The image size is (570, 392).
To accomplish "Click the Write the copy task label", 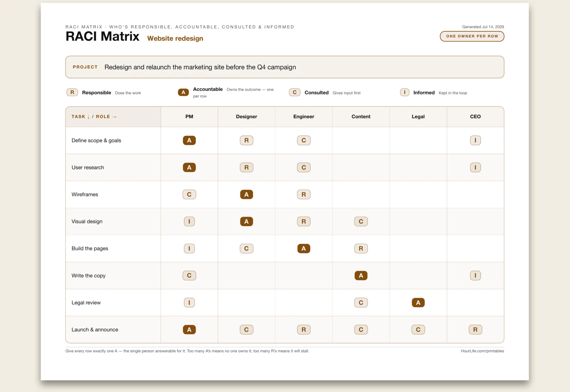I will click(x=88, y=275).
